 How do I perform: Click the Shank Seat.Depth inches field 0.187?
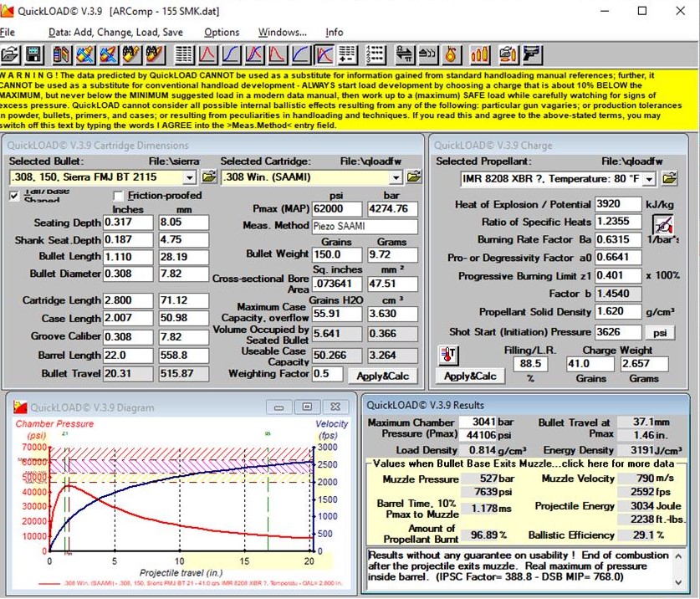point(128,240)
